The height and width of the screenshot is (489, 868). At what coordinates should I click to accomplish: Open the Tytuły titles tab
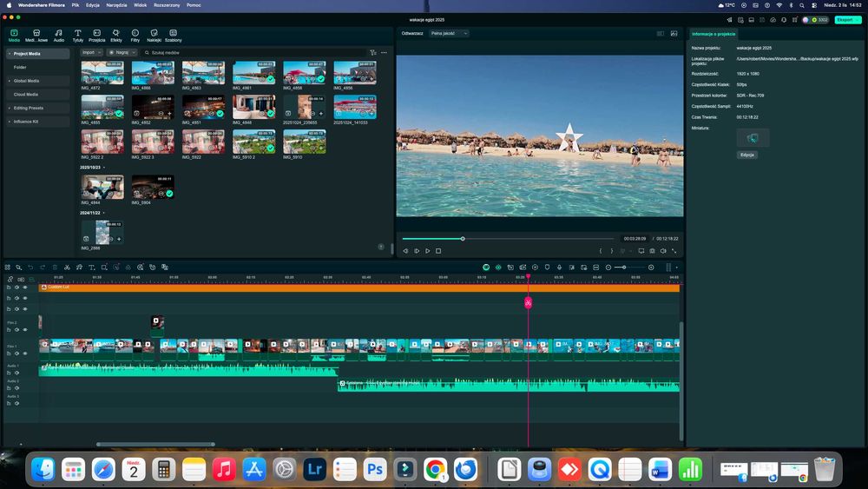(77, 36)
